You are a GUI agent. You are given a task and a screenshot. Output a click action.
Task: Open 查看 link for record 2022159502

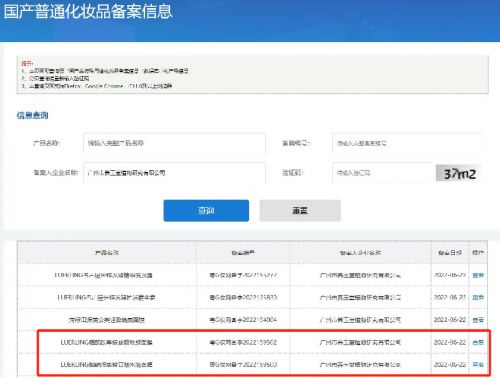point(478,342)
